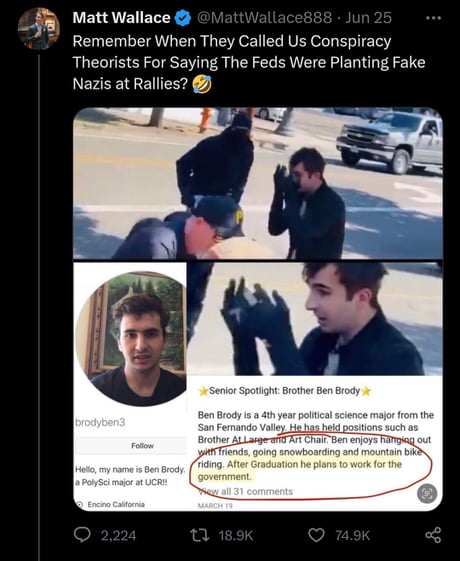Click the Jun 25 timestamp

pos(368,18)
